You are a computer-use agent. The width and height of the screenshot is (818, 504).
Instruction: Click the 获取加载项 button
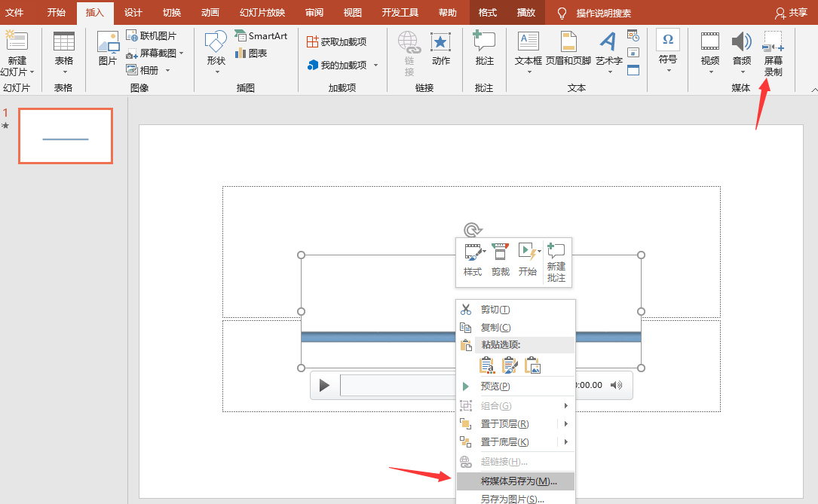tap(336, 41)
